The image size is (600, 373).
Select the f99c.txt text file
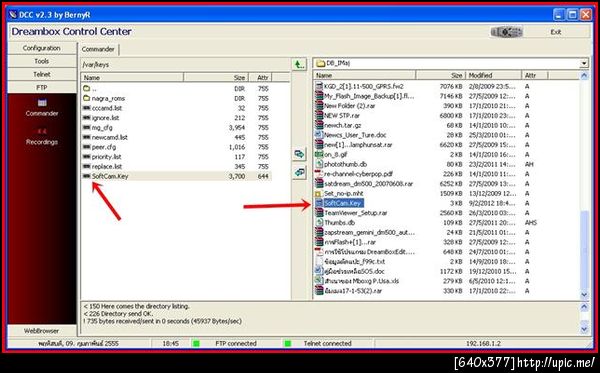pos(355,262)
